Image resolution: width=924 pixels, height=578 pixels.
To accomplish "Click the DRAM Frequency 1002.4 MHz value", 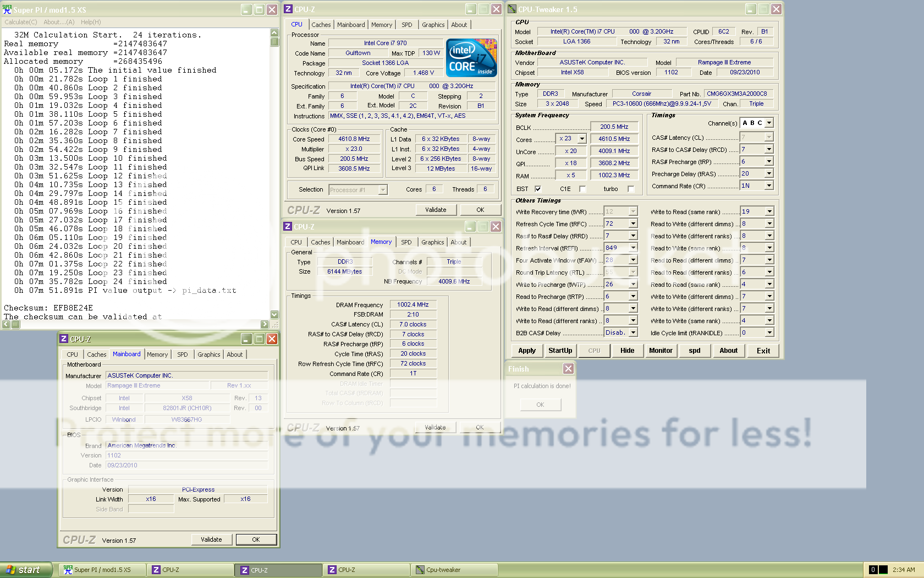I will (413, 304).
